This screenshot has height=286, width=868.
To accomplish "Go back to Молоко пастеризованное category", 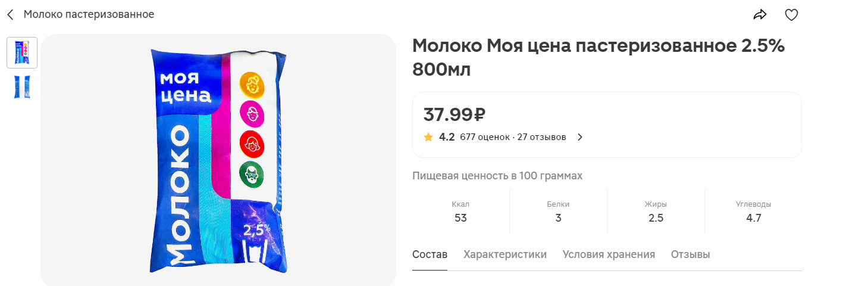I will (89, 14).
